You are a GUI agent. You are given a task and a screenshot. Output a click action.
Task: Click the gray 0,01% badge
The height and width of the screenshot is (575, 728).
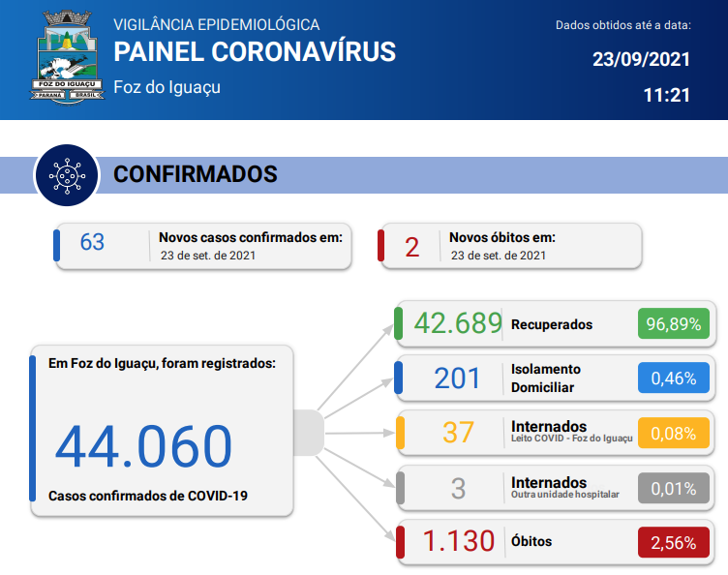[674, 488]
